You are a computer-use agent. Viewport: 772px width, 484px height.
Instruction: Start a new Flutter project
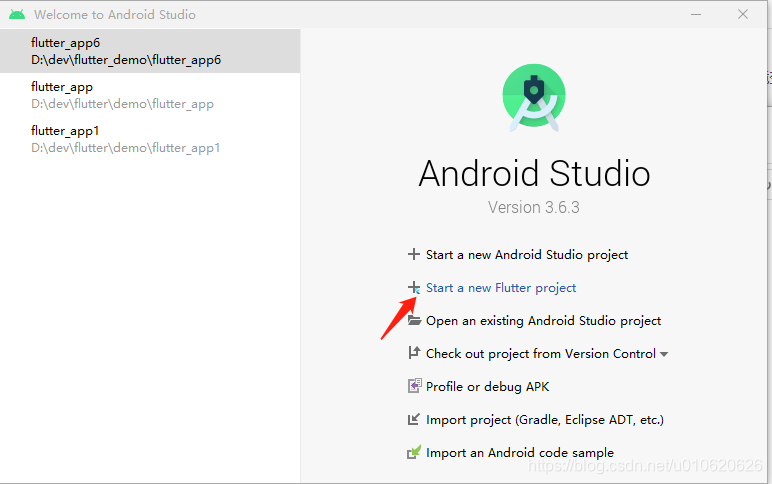(x=501, y=288)
